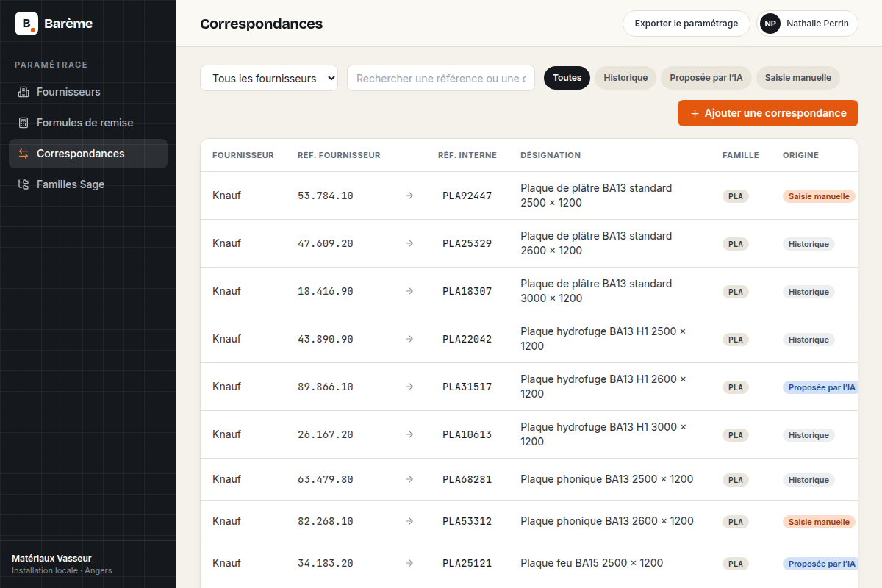This screenshot has height=588, width=882.
Task: Click the arrow icon in the PLA53312 row
Action: (409, 521)
